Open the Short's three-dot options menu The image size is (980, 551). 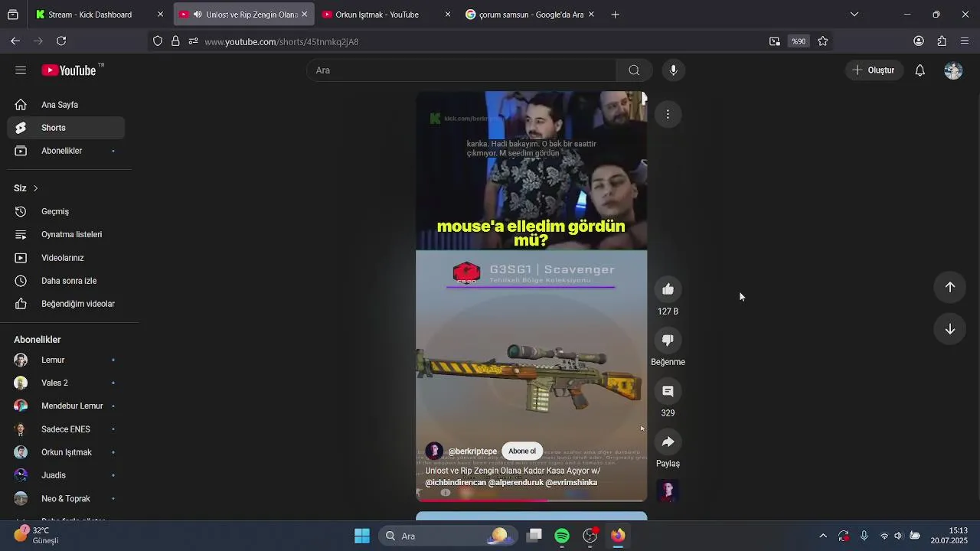(668, 114)
